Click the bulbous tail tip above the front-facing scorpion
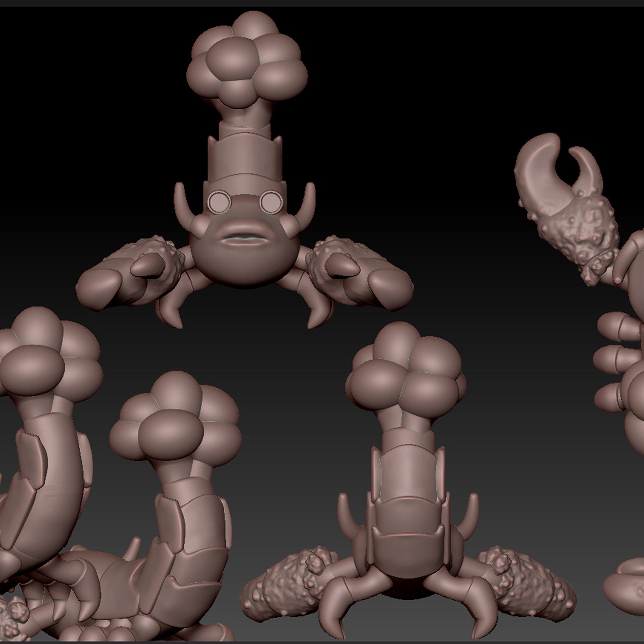Screen dimensions: 644x644 point(246,59)
